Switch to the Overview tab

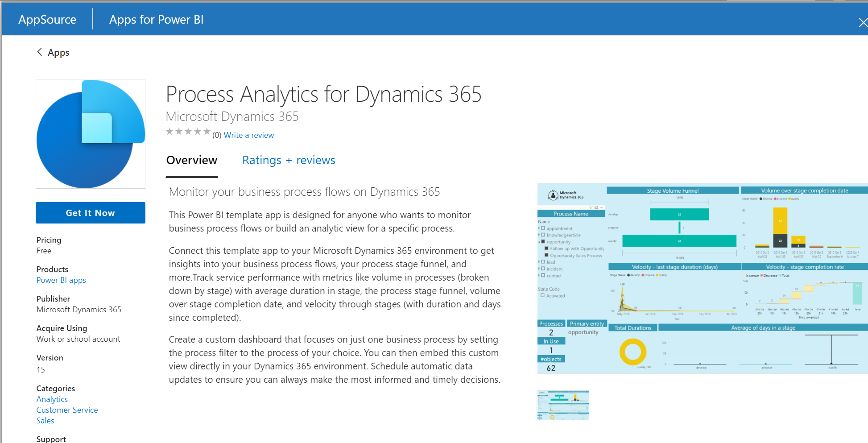click(x=192, y=160)
